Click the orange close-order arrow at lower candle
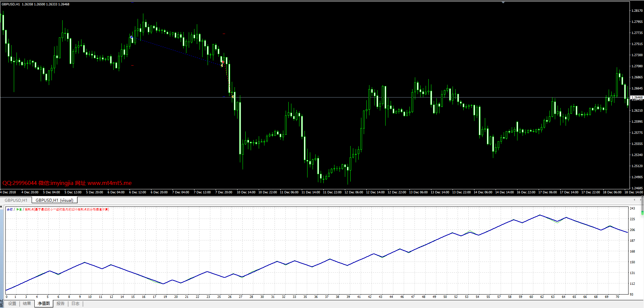This screenshot has width=644, height=308. tap(232, 97)
